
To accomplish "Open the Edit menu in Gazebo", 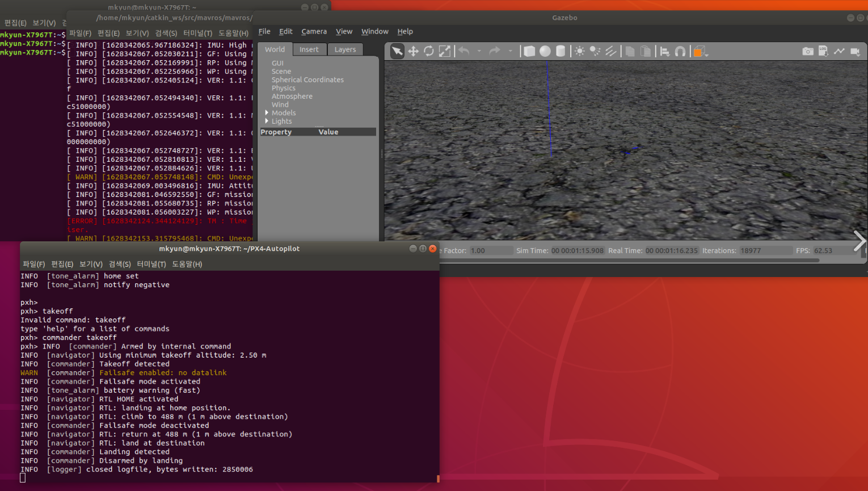I will click(x=286, y=31).
